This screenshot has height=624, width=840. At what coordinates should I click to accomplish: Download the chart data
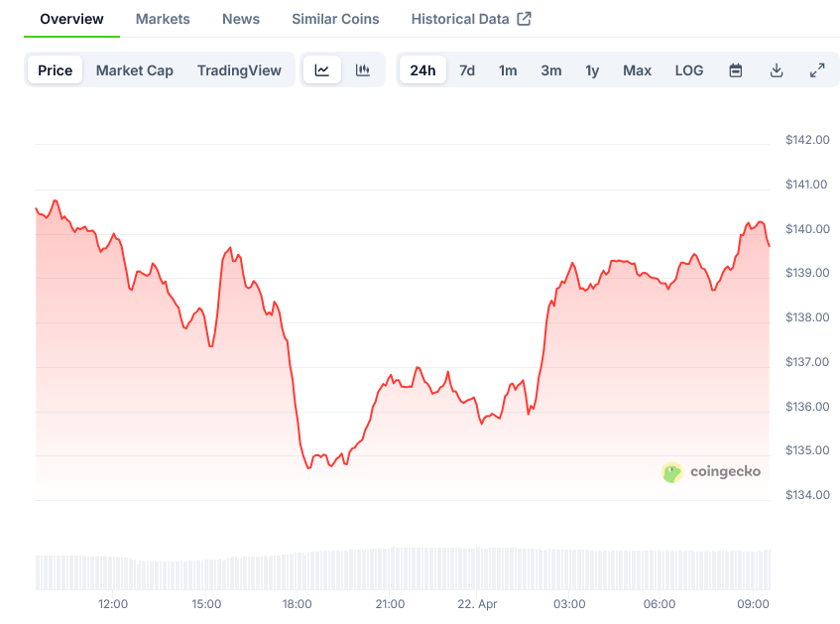pos(777,70)
